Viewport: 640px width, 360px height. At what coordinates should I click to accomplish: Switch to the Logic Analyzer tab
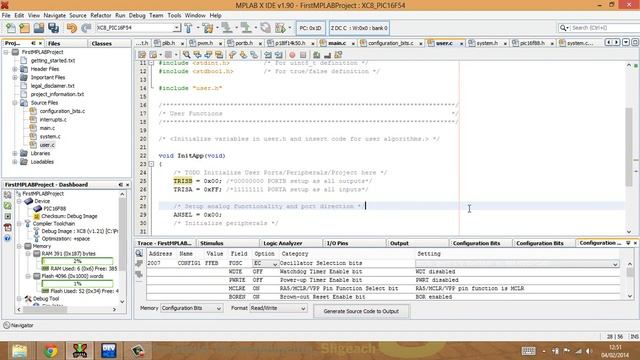pos(282,243)
